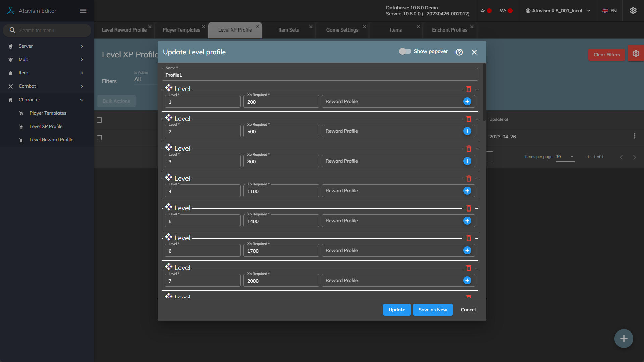Open the Items per page dropdown
The image size is (644, 362).
[566, 157]
